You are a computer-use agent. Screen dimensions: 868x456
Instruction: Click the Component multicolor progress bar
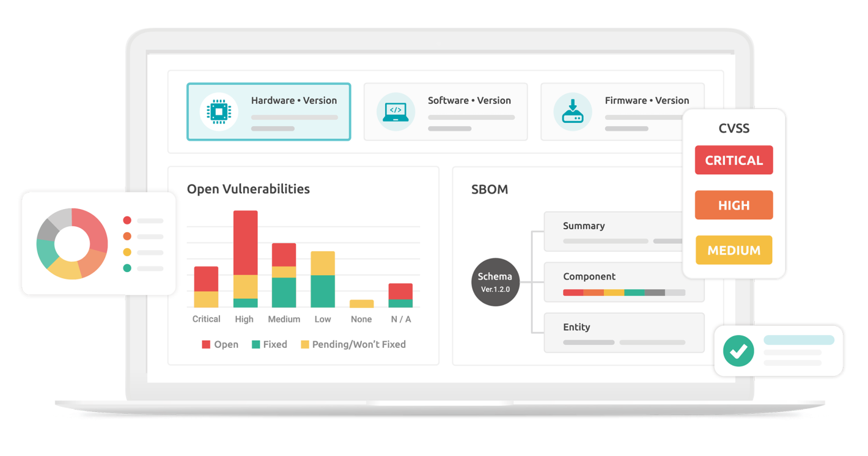click(x=623, y=293)
